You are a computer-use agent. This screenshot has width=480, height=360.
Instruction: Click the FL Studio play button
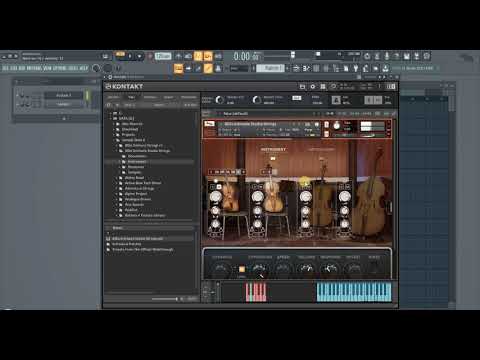click(x=130, y=56)
